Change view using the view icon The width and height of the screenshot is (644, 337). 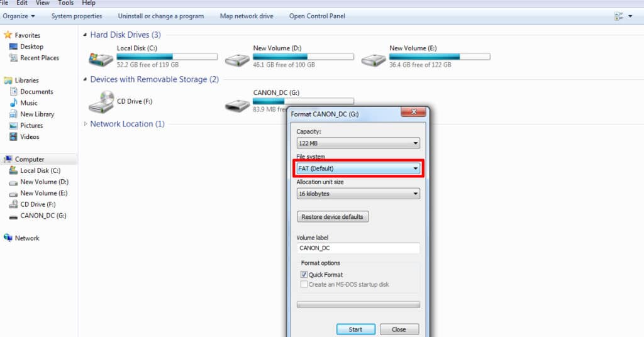(619, 16)
